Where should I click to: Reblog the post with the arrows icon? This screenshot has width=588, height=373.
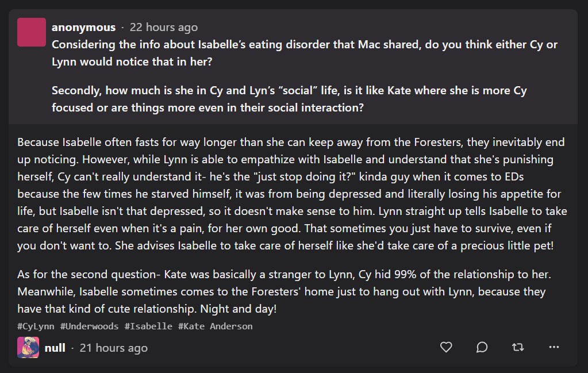click(x=518, y=348)
